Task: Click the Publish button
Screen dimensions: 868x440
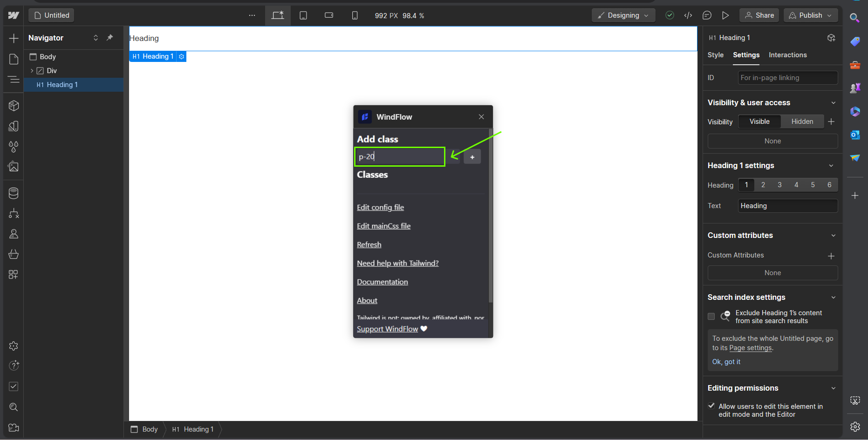Action: click(x=810, y=15)
